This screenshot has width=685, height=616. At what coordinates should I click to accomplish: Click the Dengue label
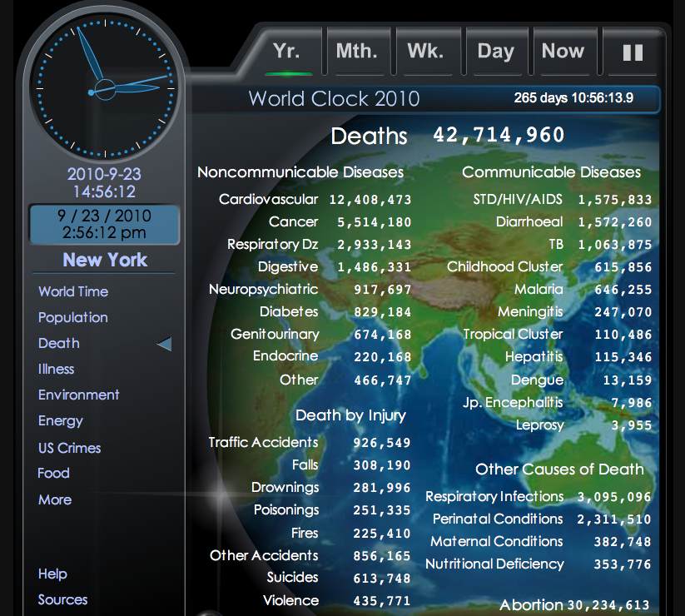click(x=538, y=380)
